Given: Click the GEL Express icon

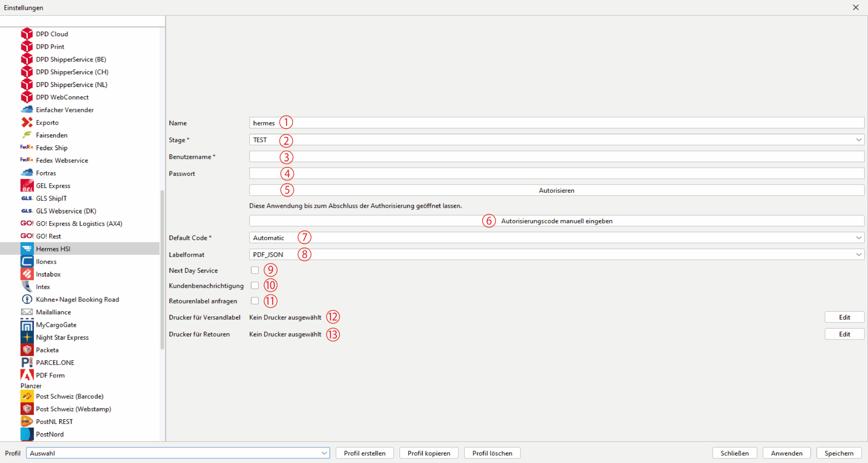Looking at the screenshot, I should (27, 186).
